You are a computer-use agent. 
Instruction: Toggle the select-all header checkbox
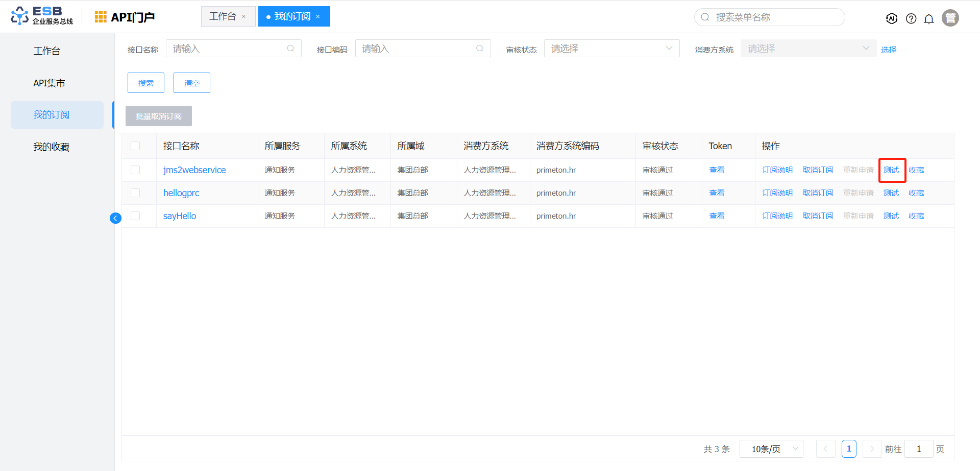click(x=135, y=146)
